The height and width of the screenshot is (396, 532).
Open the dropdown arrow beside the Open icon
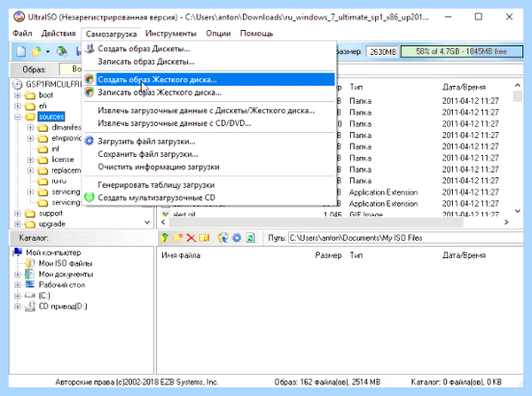click(x=48, y=51)
